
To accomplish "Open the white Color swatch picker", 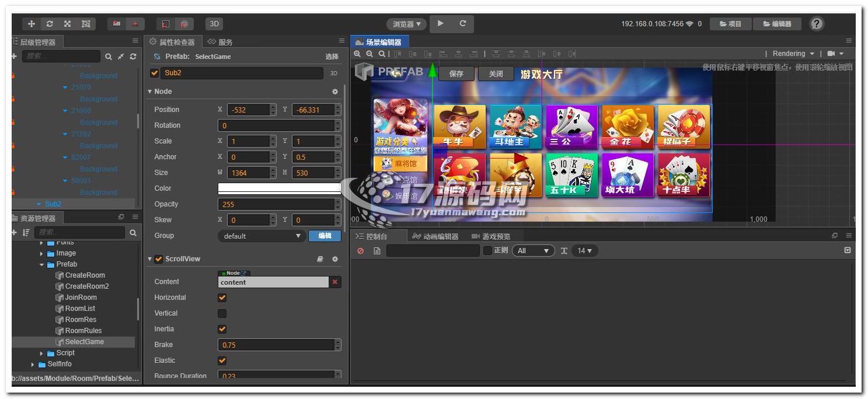I will point(279,188).
